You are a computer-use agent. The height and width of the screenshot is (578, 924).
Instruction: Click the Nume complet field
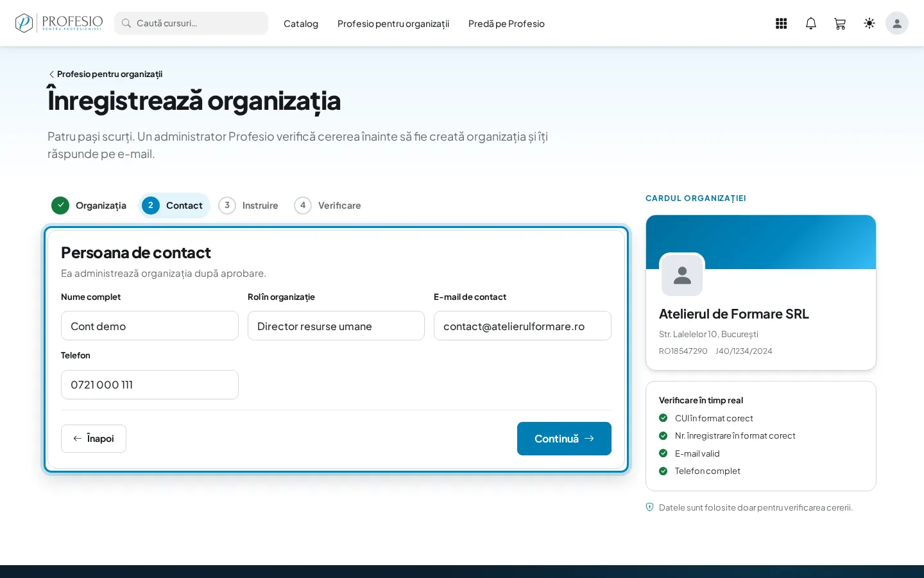(x=150, y=326)
